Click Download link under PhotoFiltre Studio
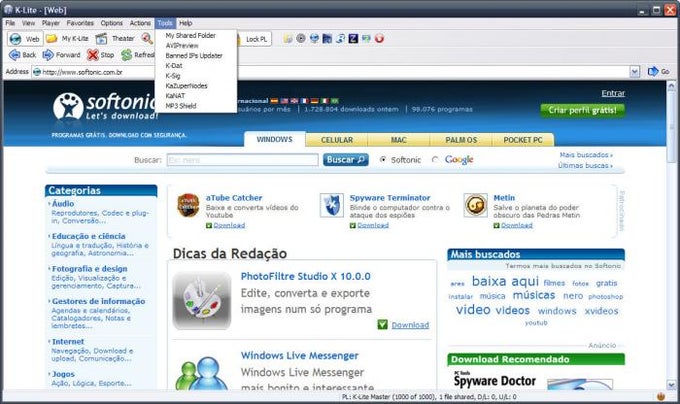Viewport: 680px width, 404px height. pos(410,325)
